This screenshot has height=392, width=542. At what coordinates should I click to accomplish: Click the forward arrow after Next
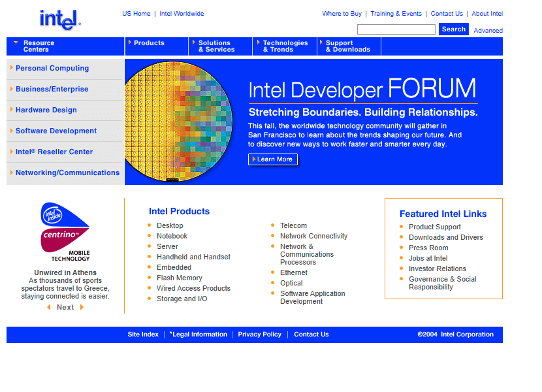[x=82, y=307]
